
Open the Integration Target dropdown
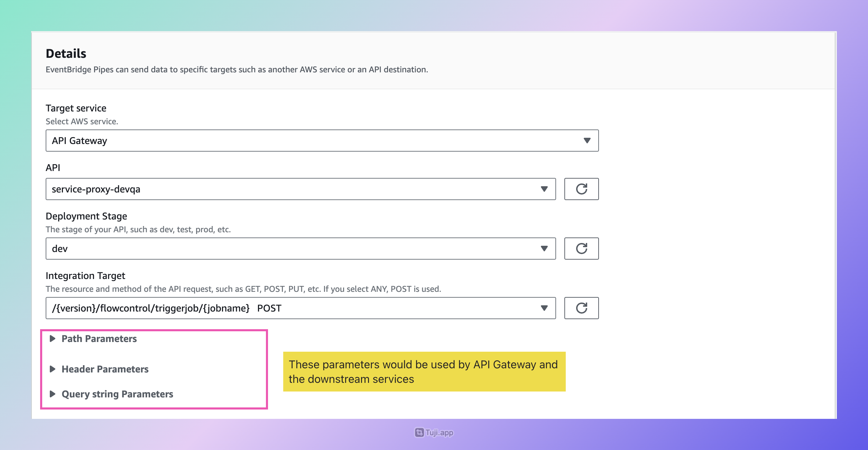click(301, 308)
